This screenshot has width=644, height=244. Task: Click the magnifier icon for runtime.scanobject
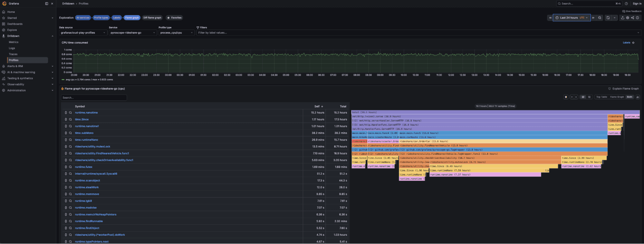[70, 180]
